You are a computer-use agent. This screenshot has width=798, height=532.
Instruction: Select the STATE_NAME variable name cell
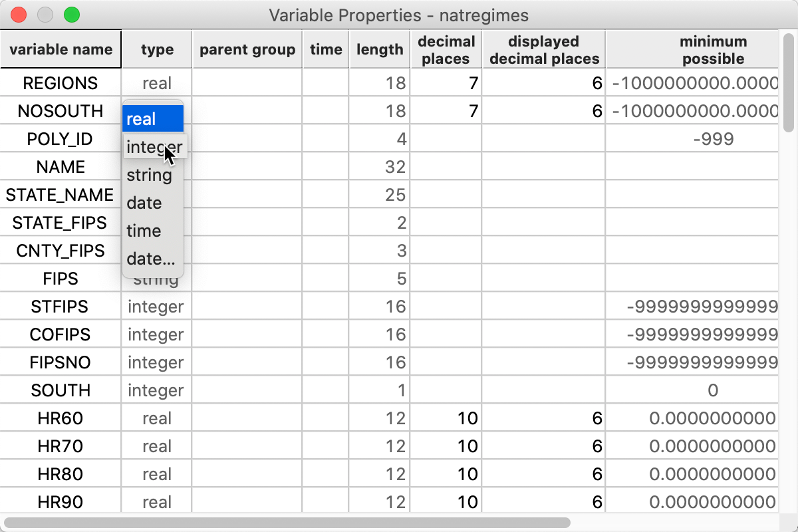point(61,195)
